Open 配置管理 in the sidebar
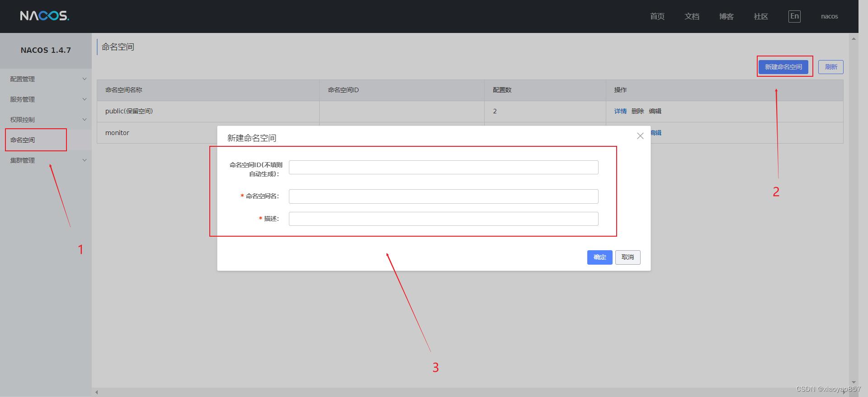The height and width of the screenshot is (397, 868). 23,79
